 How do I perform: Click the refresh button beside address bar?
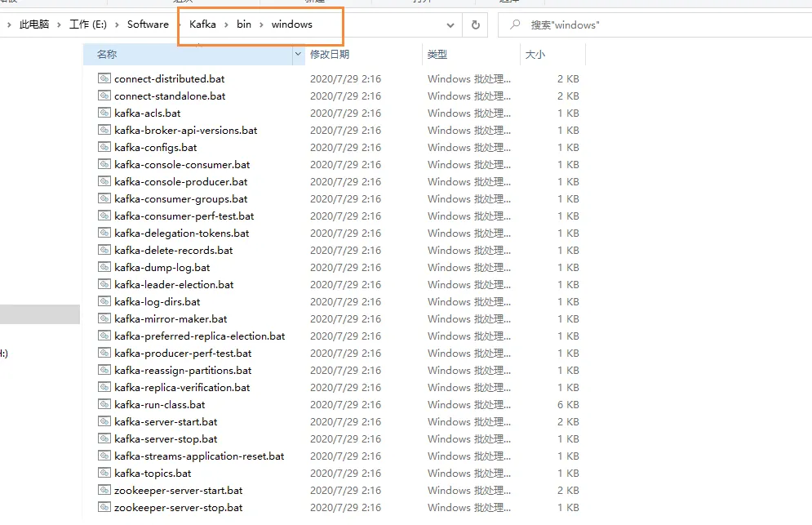click(475, 25)
